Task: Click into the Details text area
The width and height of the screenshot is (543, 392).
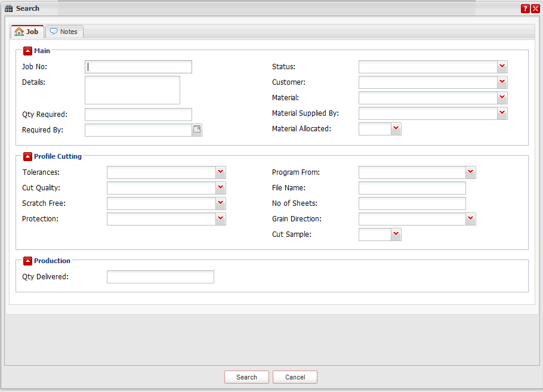Action: (132, 90)
